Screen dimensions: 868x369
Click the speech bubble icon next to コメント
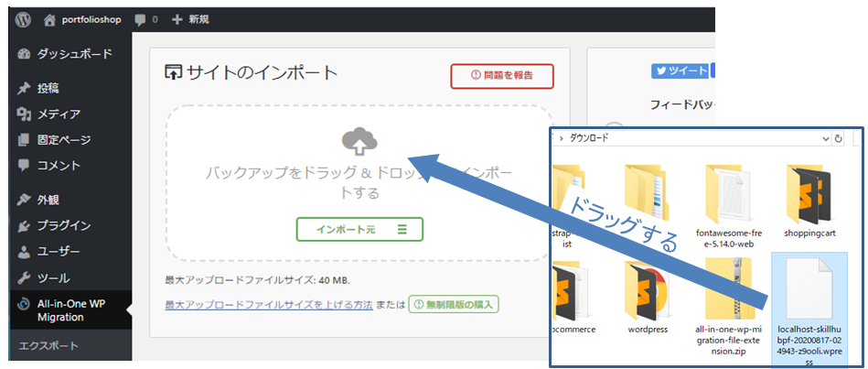pos(24,165)
